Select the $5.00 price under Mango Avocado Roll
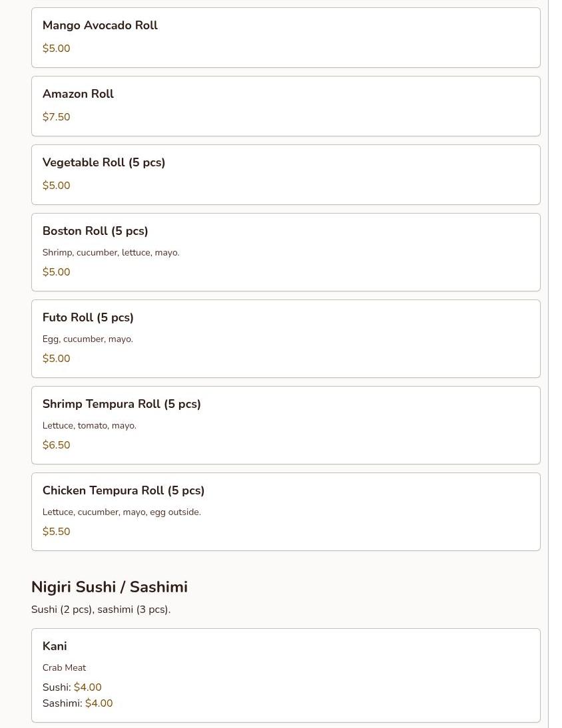The width and height of the screenshot is (562, 728). coord(56,49)
